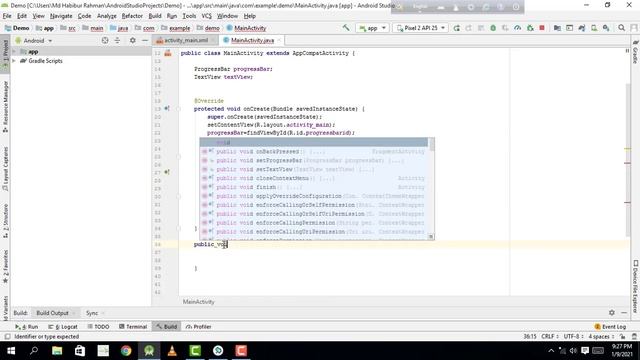Click attach debugger to Android process icon
This screenshot has height=360, width=640.
[530, 28]
